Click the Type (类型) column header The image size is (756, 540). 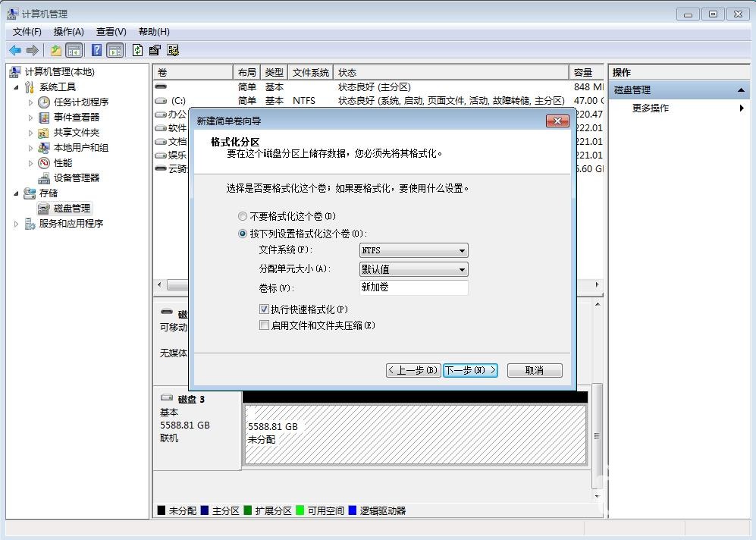(274, 72)
